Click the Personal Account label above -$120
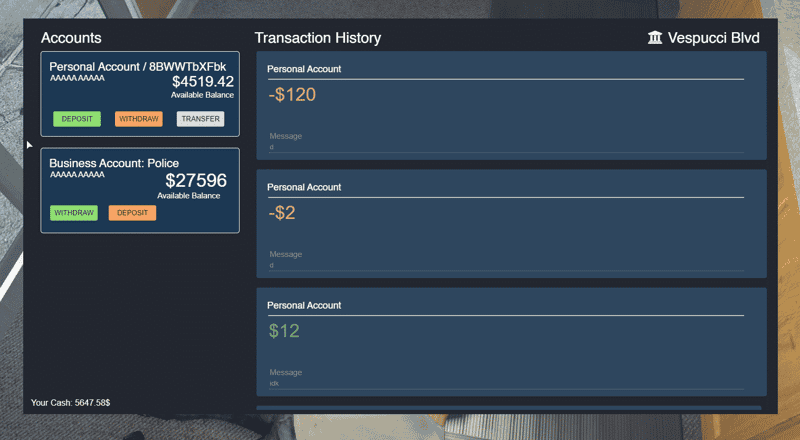Screen dimensions: 800x440 [304, 69]
